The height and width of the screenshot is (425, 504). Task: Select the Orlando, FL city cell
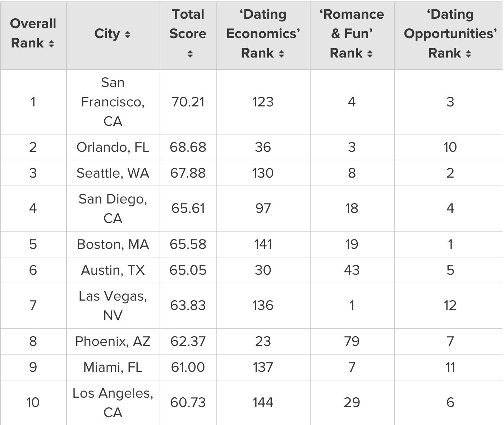coord(113,147)
